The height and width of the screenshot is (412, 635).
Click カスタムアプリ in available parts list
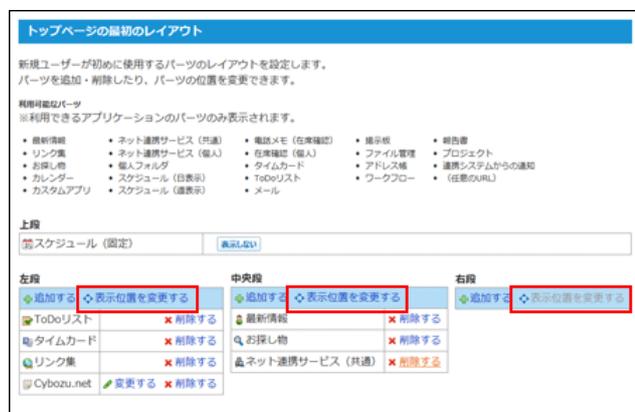(x=61, y=190)
